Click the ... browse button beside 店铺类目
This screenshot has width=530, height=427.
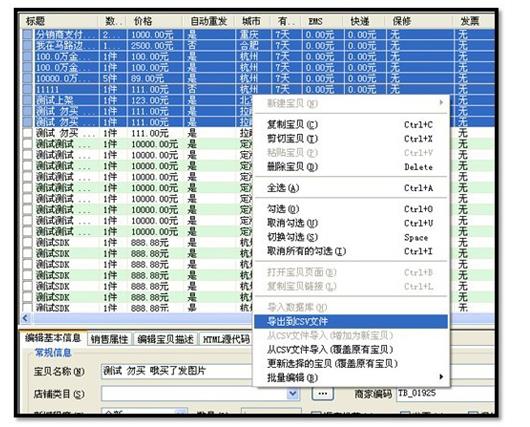(x=322, y=394)
